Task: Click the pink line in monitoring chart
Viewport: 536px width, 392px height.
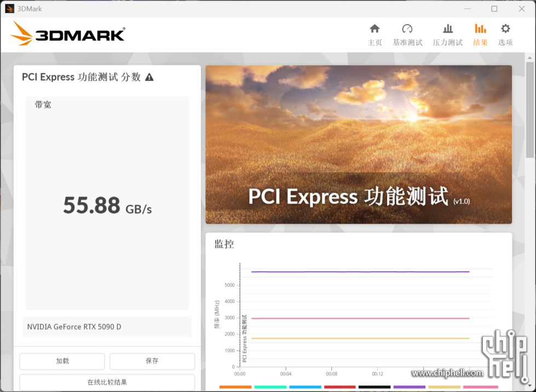Action: 360,318
